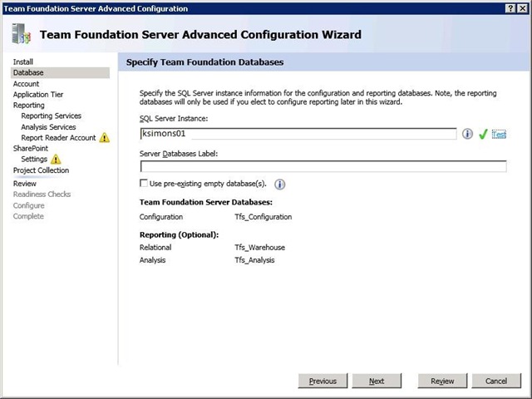The height and width of the screenshot is (399, 532).
Task: Click warning icon beside Report Reader Account
Action: [x=105, y=137]
